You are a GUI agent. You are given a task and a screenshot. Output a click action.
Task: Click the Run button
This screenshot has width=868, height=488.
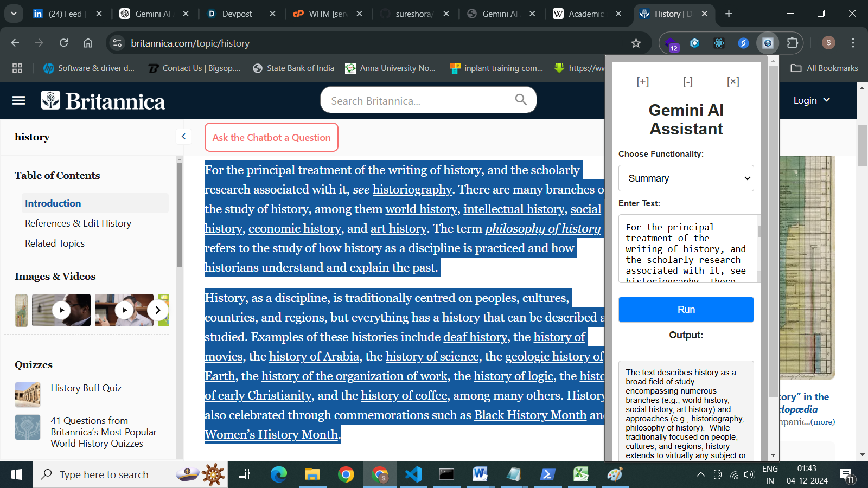click(x=686, y=310)
